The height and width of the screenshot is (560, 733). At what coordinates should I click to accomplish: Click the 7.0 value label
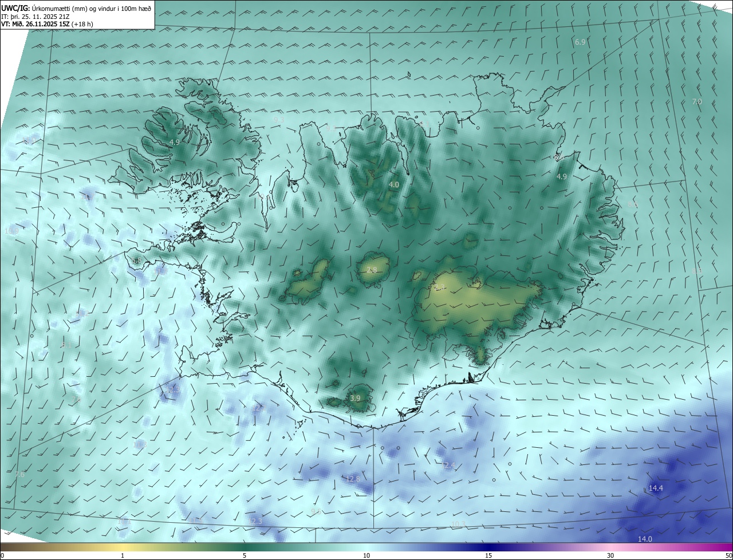[697, 101]
